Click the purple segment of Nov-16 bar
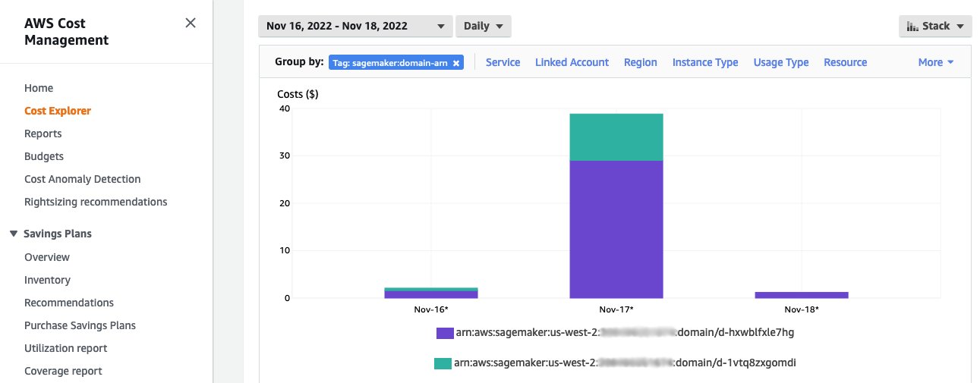This screenshot has height=383, width=980. click(431, 294)
